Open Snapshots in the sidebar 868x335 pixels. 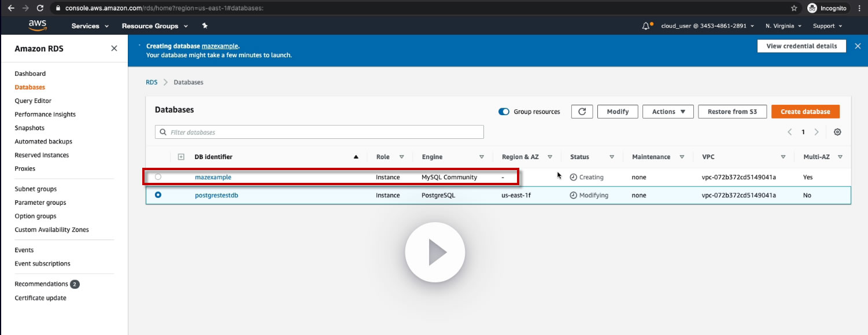click(x=29, y=128)
